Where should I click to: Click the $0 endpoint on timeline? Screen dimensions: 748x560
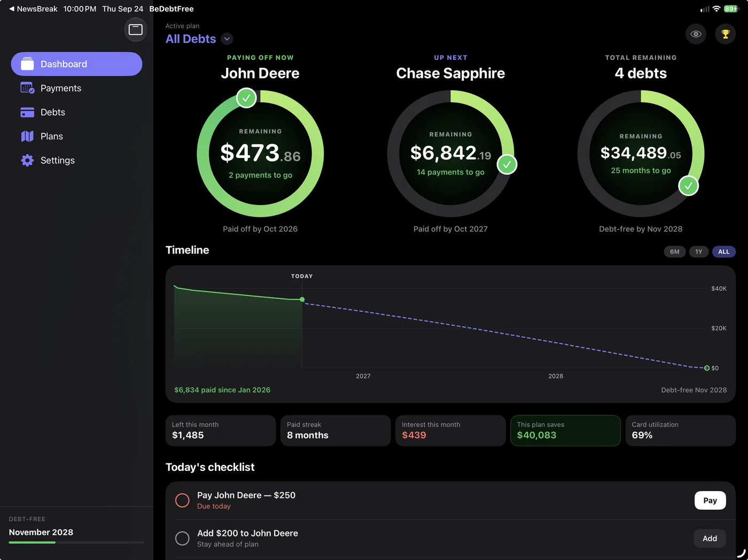point(707,368)
